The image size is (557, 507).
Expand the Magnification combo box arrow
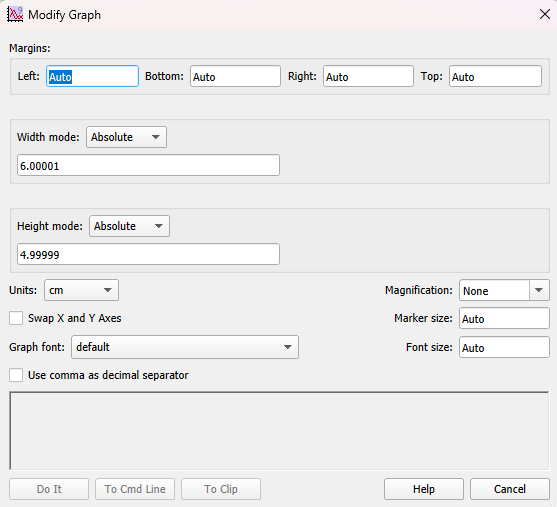[x=539, y=290]
